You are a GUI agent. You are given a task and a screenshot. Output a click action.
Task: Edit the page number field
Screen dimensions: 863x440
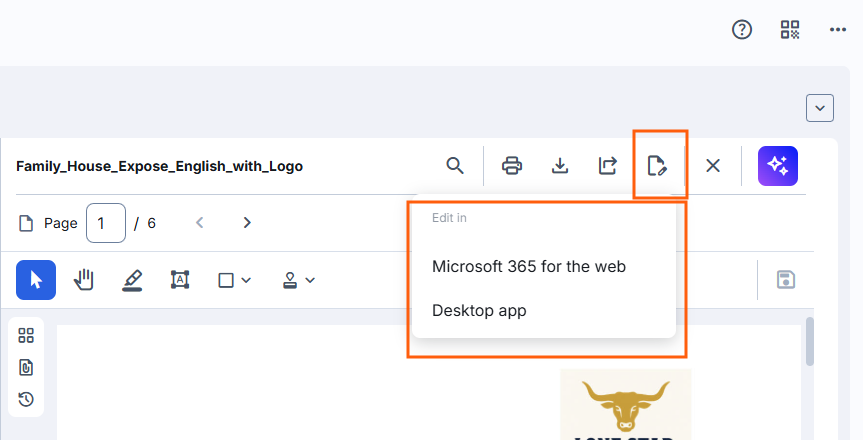[106, 223]
